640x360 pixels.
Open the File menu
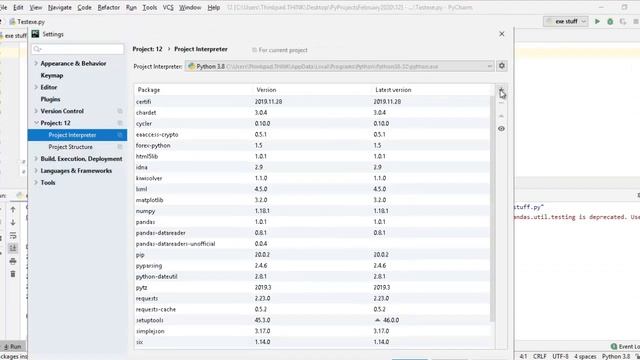pyautogui.click(x=3, y=7)
